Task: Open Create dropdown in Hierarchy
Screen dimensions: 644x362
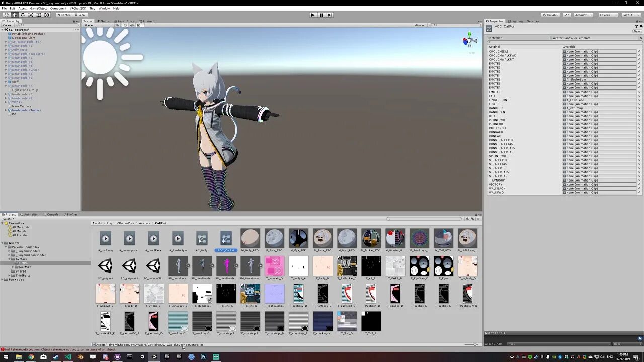Action: 8,25
